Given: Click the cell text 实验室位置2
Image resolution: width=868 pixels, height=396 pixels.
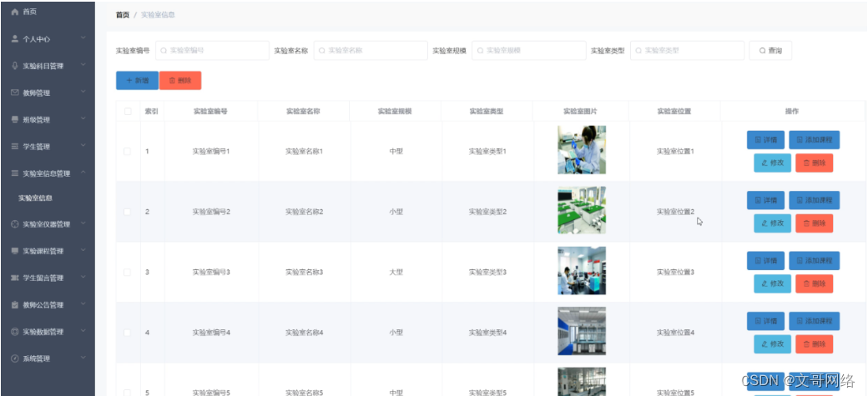Looking at the screenshot, I should tap(675, 212).
